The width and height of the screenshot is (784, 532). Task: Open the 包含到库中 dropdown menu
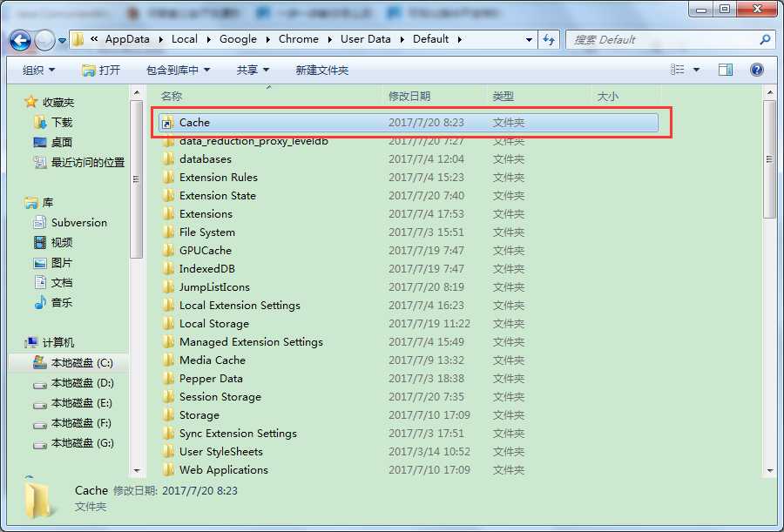coord(178,70)
